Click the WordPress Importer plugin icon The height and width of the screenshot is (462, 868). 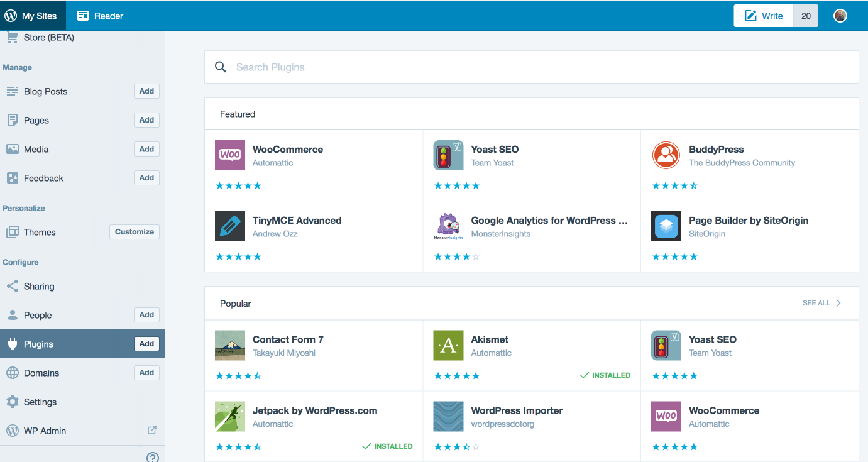click(448, 416)
